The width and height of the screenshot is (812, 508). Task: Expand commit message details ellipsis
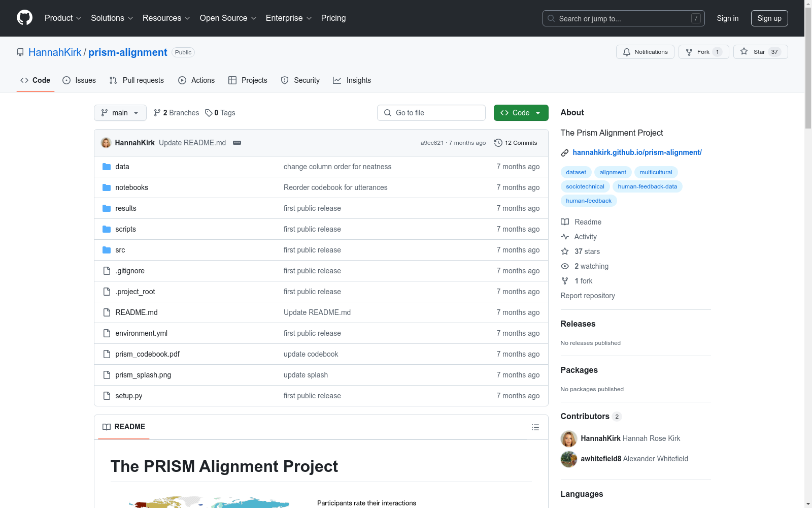[x=237, y=143]
